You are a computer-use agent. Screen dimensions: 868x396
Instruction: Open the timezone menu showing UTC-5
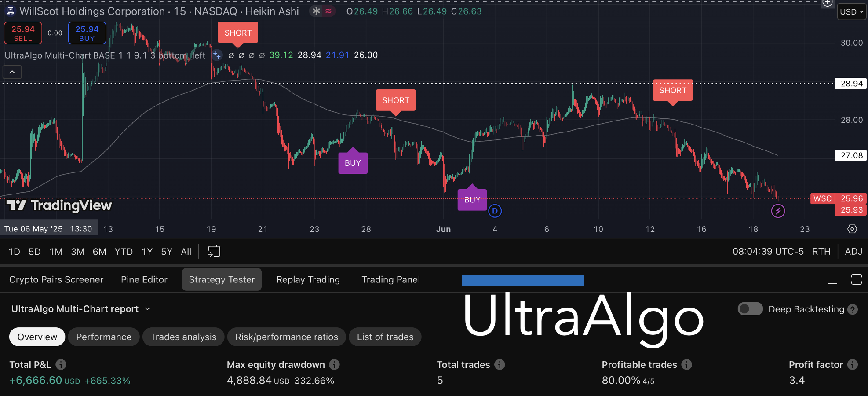coord(768,252)
